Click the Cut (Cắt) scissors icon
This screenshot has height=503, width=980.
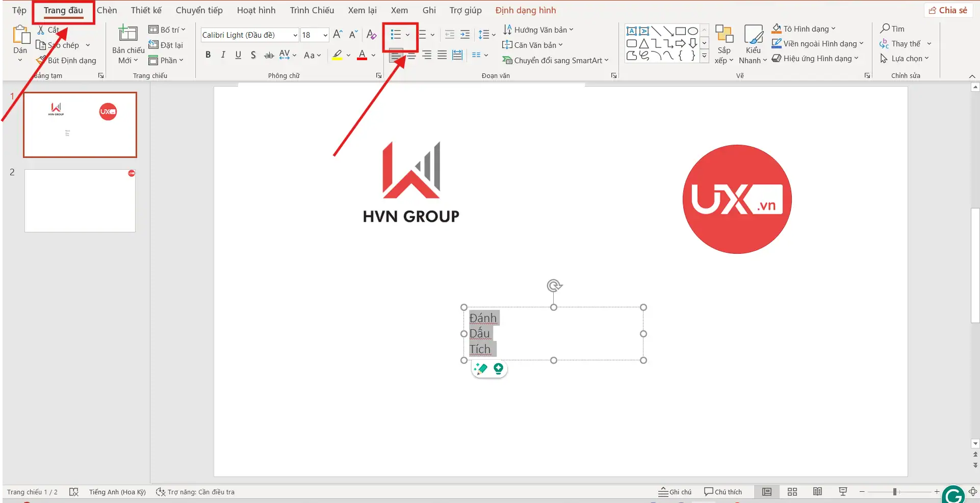(x=41, y=30)
